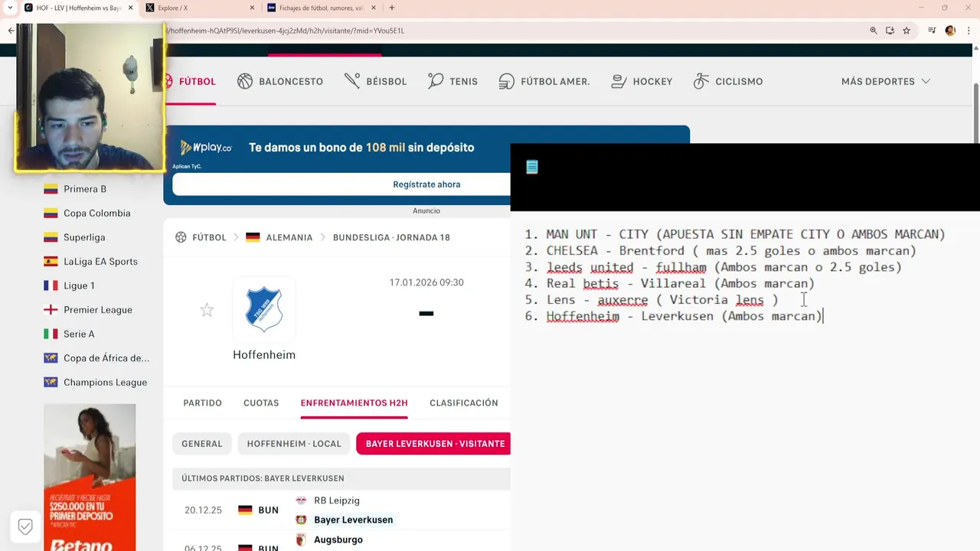Open the Chrome profile avatar
Image resolution: width=980 pixels, height=551 pixels.
(950, 31)
